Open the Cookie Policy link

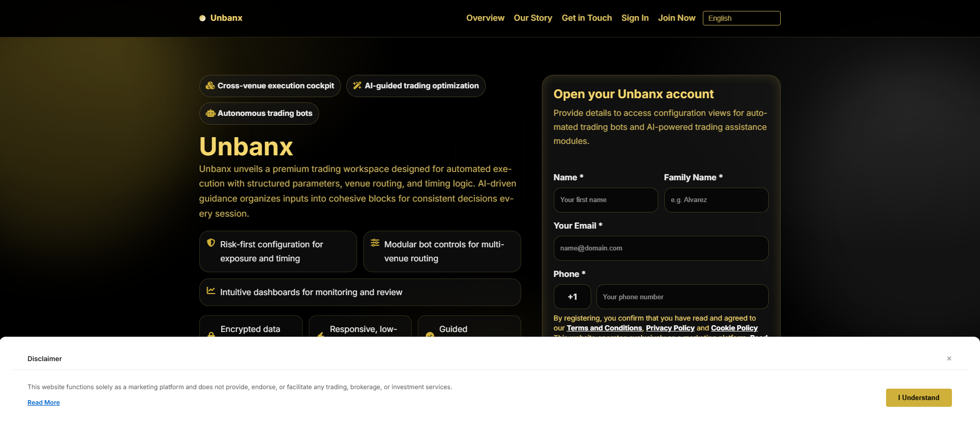coord(734,328)
